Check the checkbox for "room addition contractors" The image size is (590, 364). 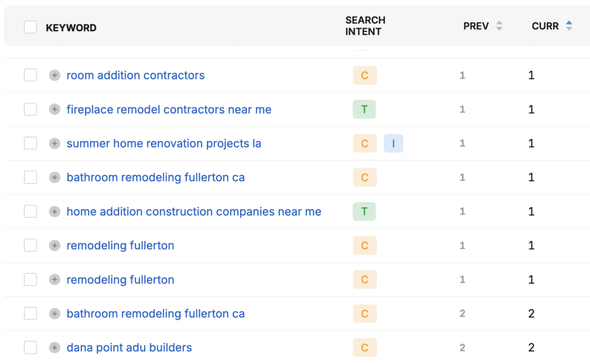30,75
